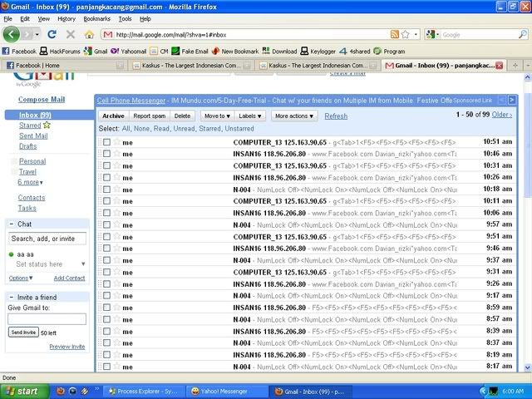This screenshot has height=399, width=532.
Task: Click the Search, add, or invite chat field
Action: (x=47, y=239)
